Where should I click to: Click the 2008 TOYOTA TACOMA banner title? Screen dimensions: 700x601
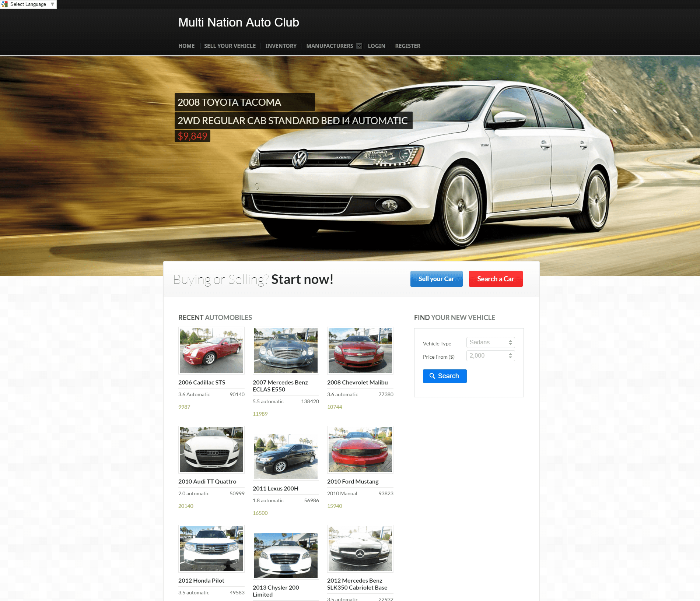point(245,102)
